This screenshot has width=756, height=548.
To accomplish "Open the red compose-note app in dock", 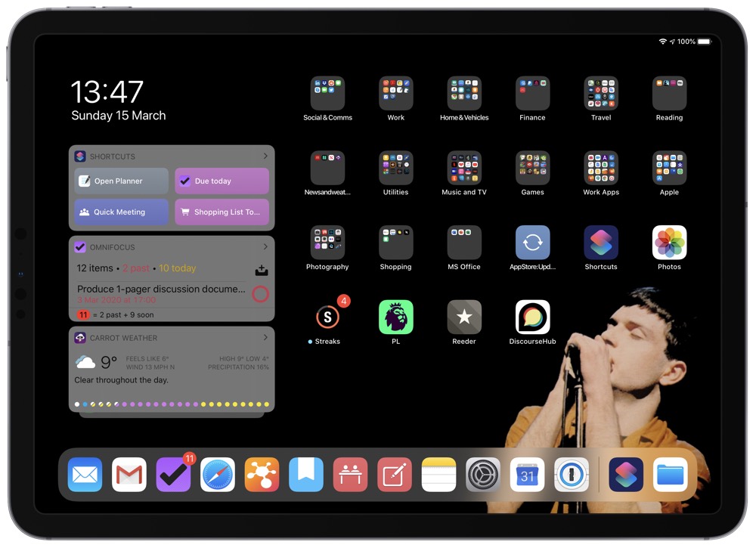I will click(395, 475).
